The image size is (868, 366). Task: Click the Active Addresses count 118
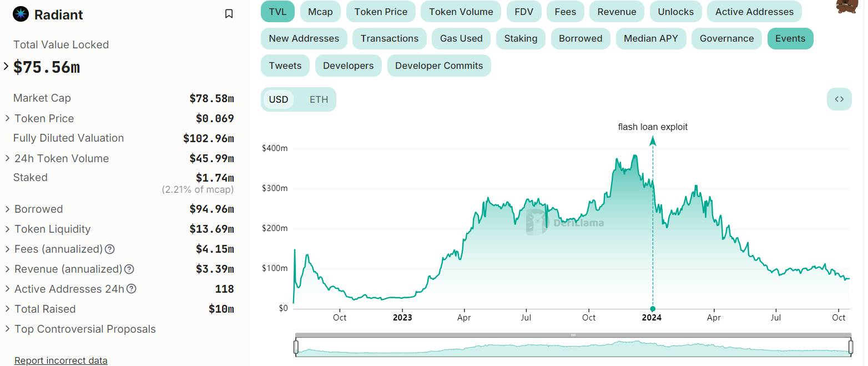[x=224, y=289]
